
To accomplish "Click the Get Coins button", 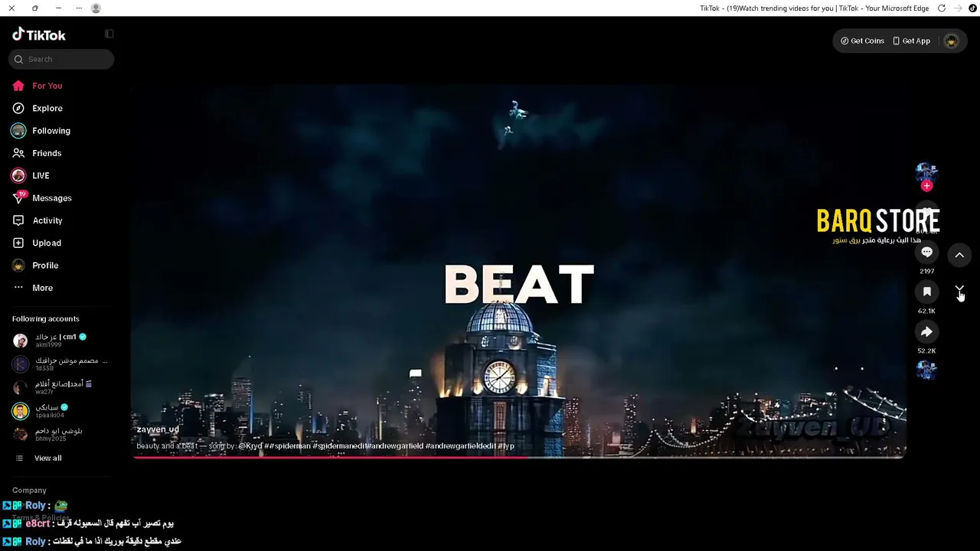I will pos(862,41).
